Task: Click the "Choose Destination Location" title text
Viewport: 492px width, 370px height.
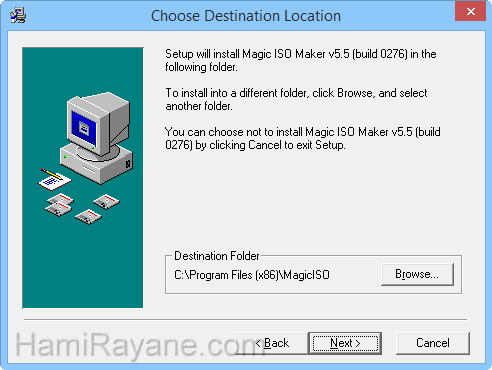Action: [246, 16]
